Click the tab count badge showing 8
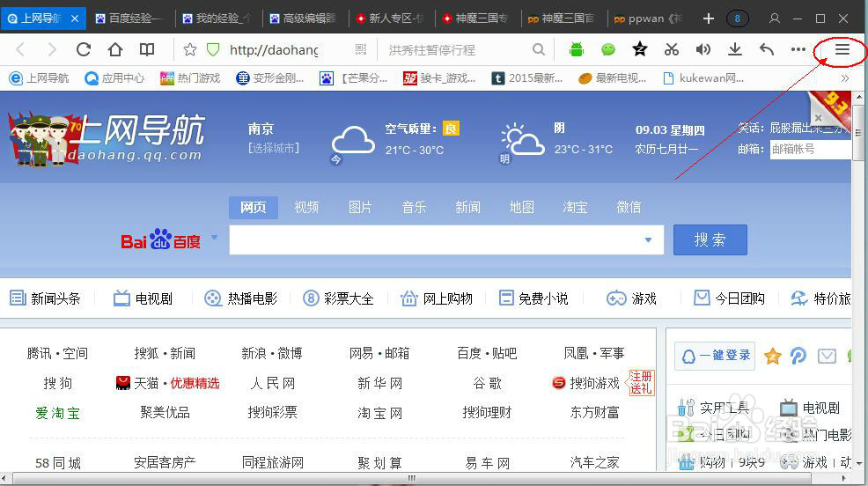Screen dimensions: 868x486 click(737, 18)
